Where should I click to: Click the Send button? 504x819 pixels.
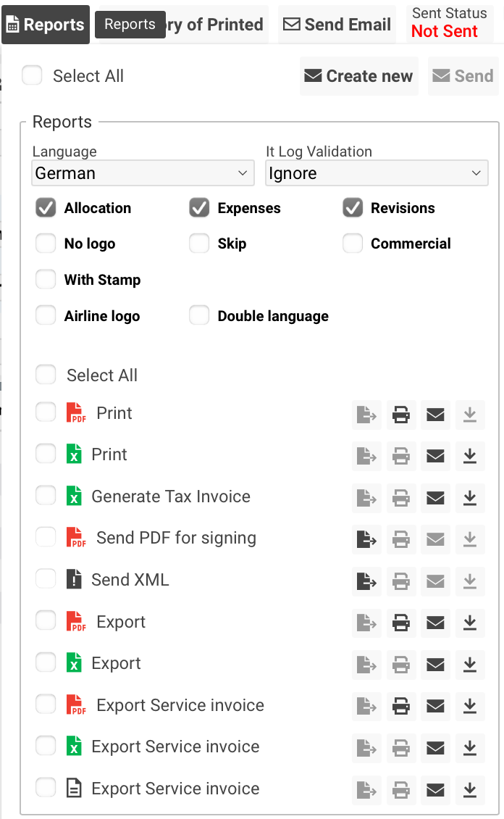point(463,76)
